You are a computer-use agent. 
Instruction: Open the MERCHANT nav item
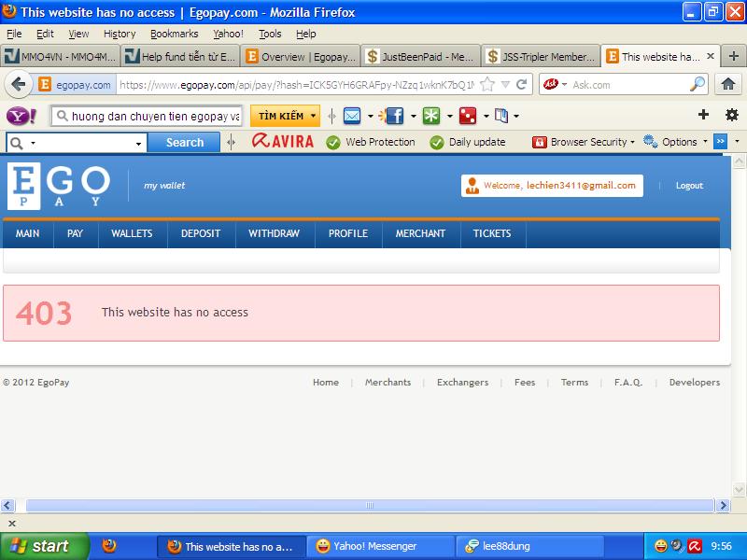coord(420,233)
